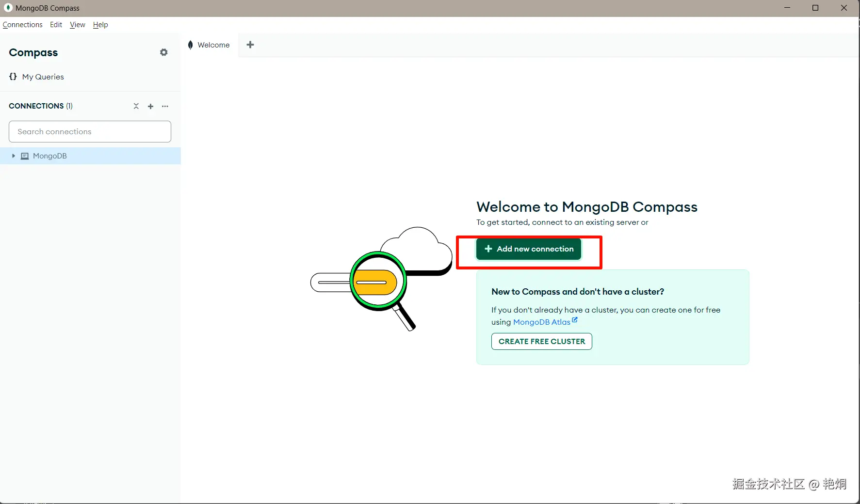Image resolution: width=860 pixels, height=504 pixels.
Task: Collapse all connections icon in sidebar
Action: click(x=136, y=106)
